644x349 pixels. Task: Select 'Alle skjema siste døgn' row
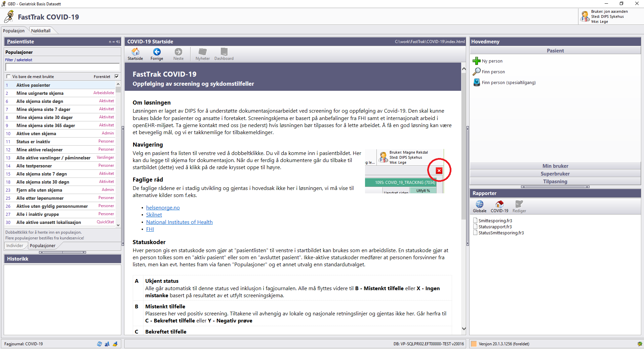(x=60, y=101)
